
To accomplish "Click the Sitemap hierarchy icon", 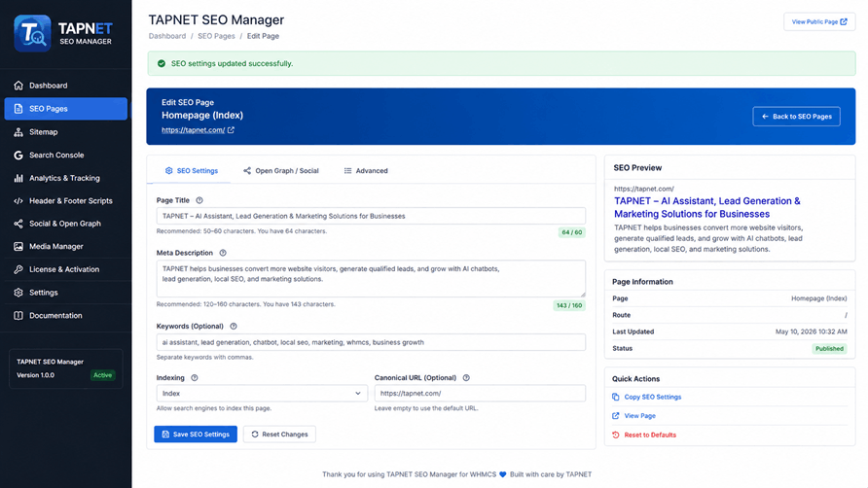I will [18, 131].
